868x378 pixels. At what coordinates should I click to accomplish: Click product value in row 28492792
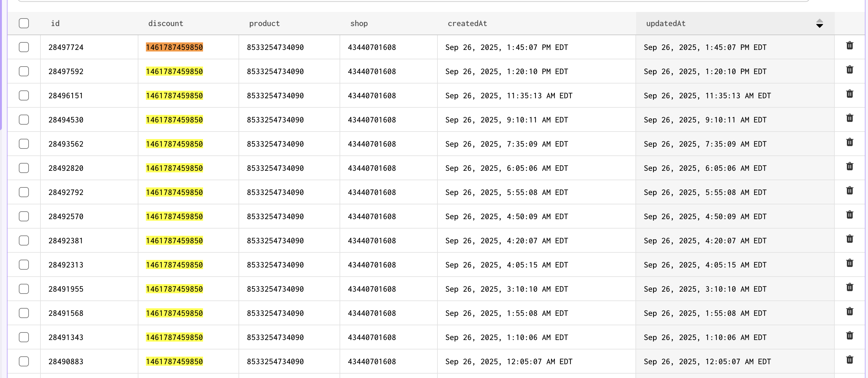[275, 192]
